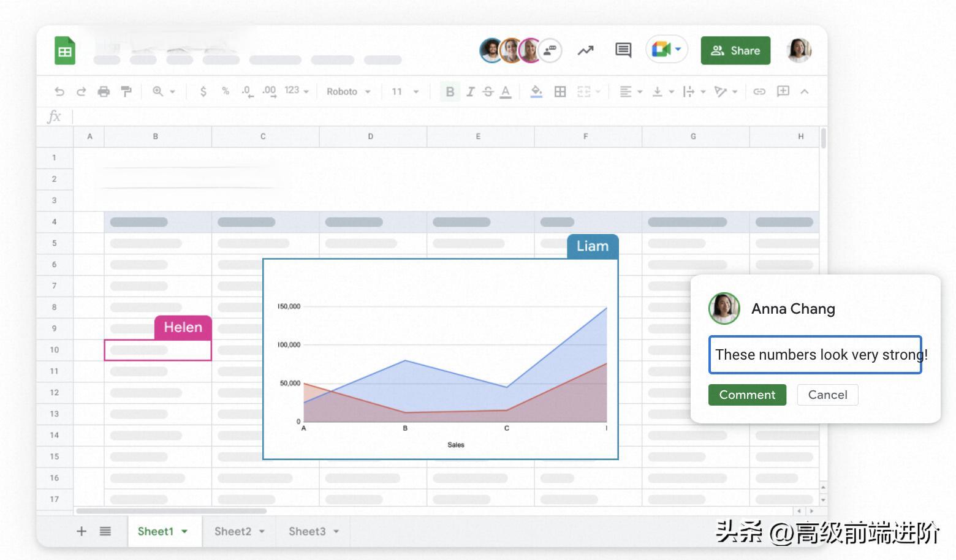This screenshot has height=560, width=956.
Task: Open the Roboto font dropdown
Action: tap(348, 91)
